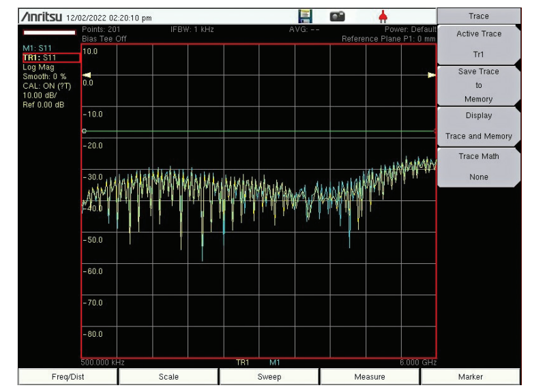Image resolution: width=545 pixels, height=392 pixels.
Task: Click the Anritsu logo
Action: (x=42, y=17)
